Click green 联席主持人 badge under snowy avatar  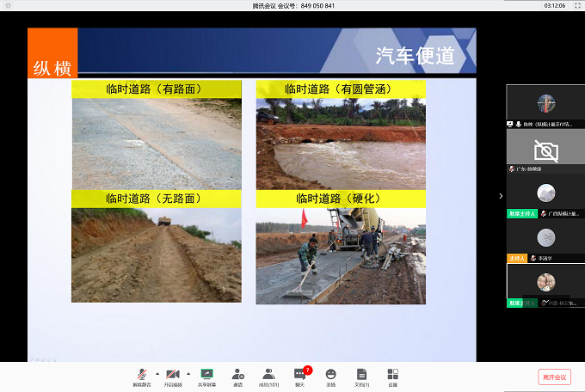(522, 214)
